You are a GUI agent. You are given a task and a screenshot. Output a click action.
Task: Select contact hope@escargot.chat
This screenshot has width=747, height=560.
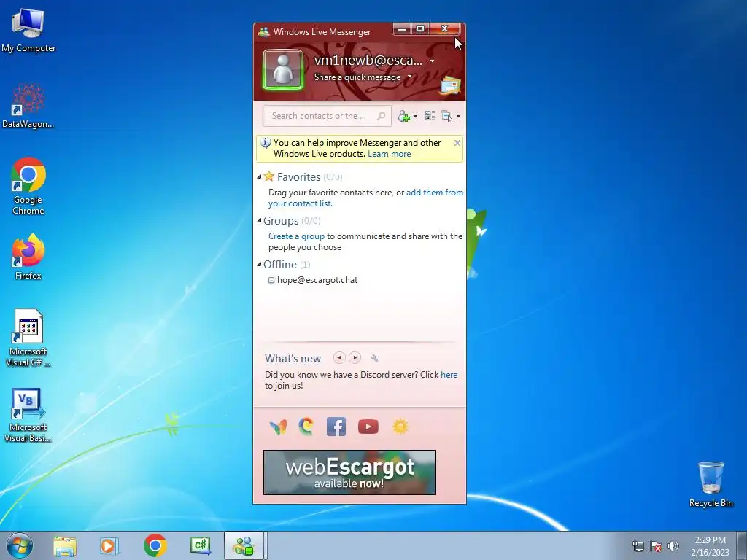[x=317, y=280]
